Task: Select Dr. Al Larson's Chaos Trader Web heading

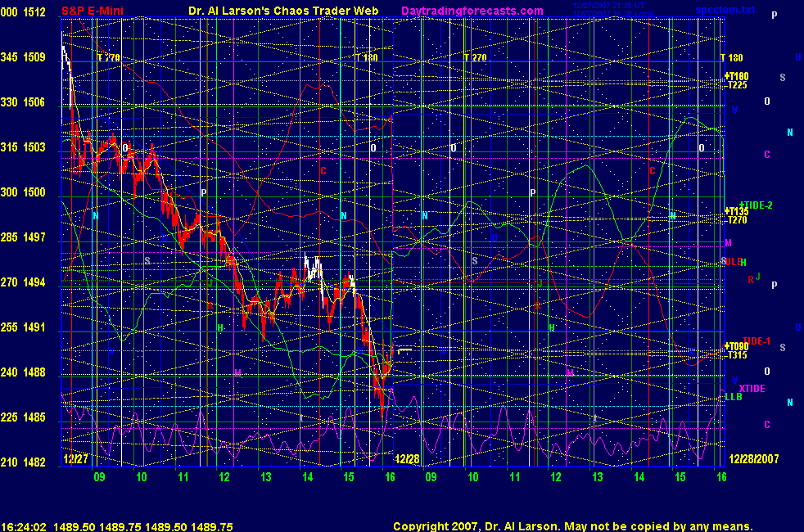Action: [x=283, y=11]
